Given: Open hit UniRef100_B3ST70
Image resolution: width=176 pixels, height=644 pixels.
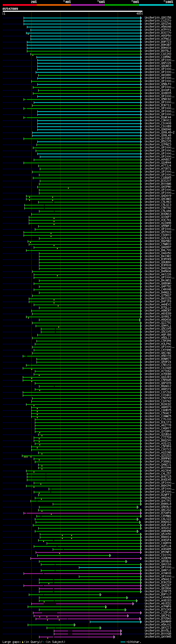Looking at the screenshot, I should point(158,33).
